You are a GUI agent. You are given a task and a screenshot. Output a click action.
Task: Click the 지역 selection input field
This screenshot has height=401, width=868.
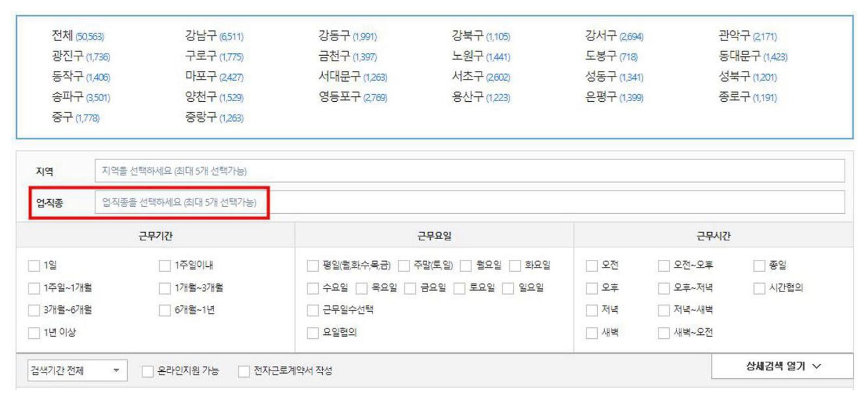(469, 171)
